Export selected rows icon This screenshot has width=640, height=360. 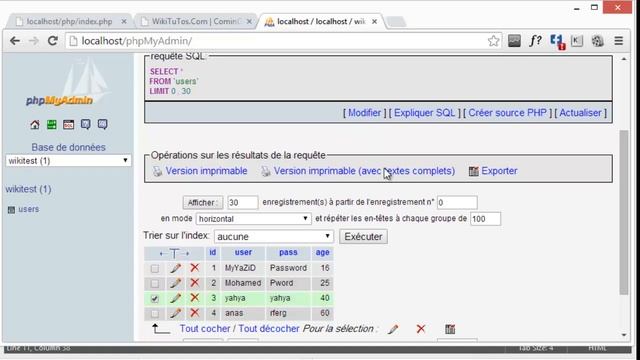tap(450, 329)
